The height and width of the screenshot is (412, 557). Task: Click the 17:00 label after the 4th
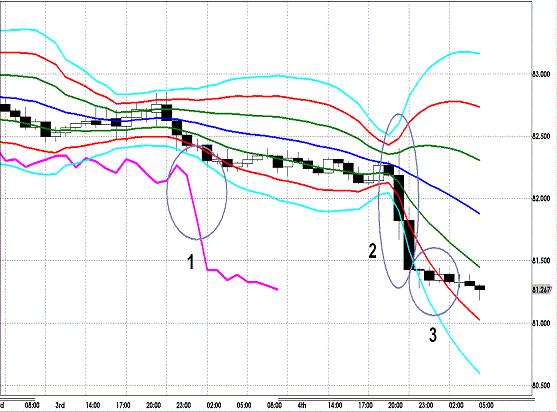(365, 405)
